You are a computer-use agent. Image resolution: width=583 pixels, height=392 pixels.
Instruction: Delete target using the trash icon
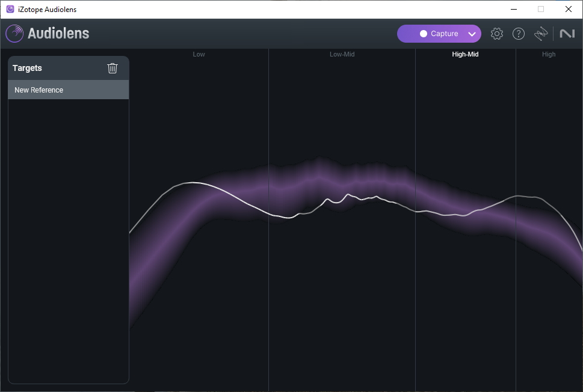point(113,68)
